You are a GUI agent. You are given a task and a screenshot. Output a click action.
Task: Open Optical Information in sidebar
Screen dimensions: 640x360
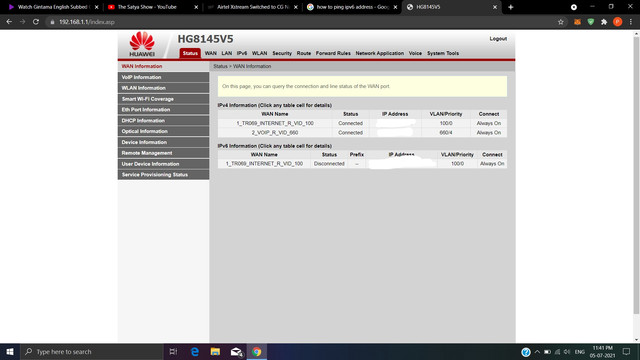click(163, 131)
